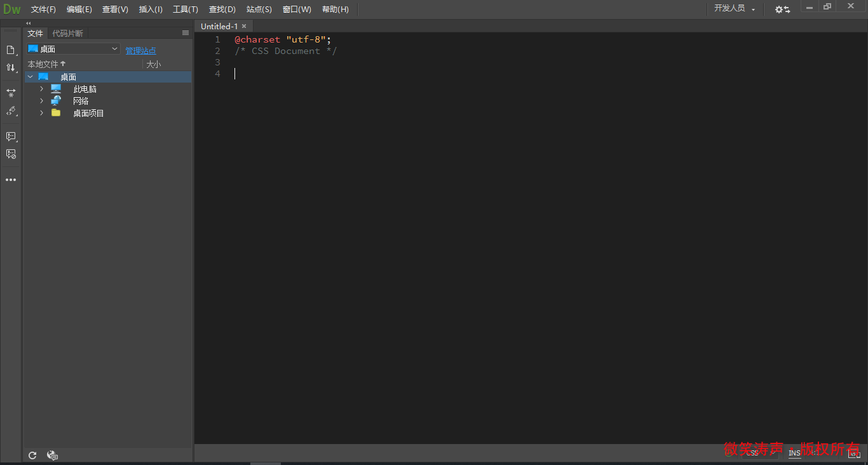The image size is (868, 465).
Task: Click line number 3 in gutter
Action: point(217,62)
